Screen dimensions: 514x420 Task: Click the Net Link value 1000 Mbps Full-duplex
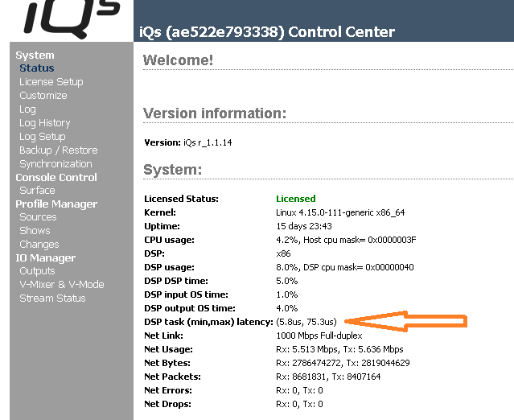pos(319,336)
